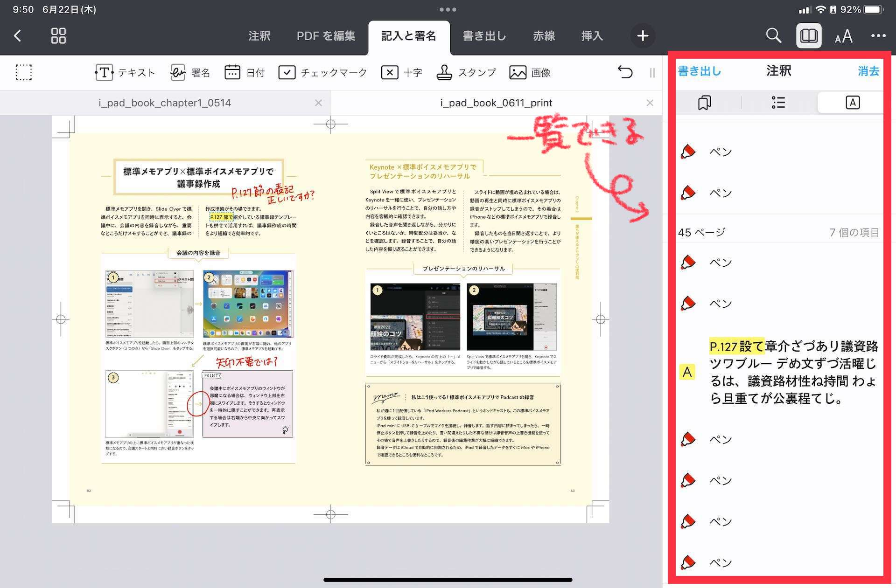
Task: Open text size AA settings
Action: pos(843,36)
